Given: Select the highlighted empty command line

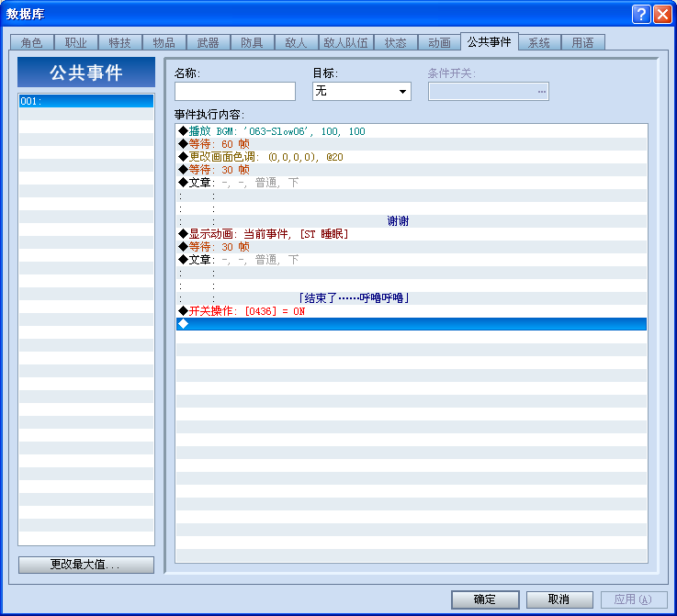Looking at the screenshot, I should click(412, 324).
